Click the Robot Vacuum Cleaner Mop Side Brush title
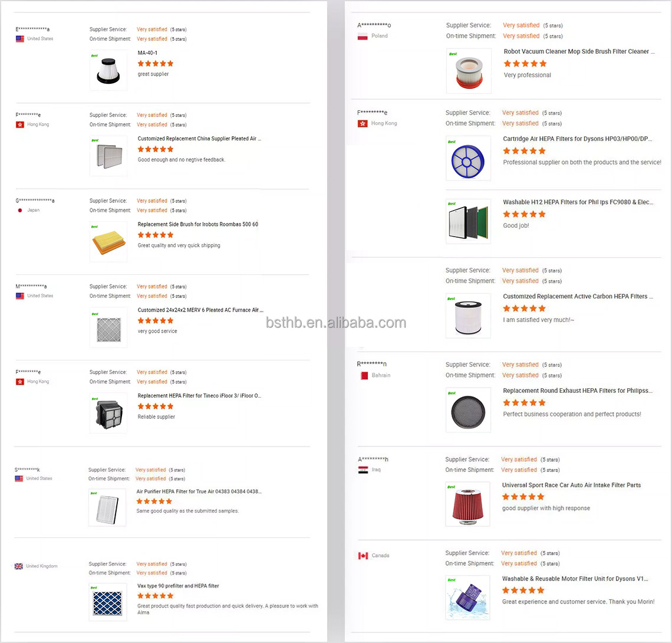The height and width of the screenshot is (643, 672). pyautogui.click(x=579, y=51)
